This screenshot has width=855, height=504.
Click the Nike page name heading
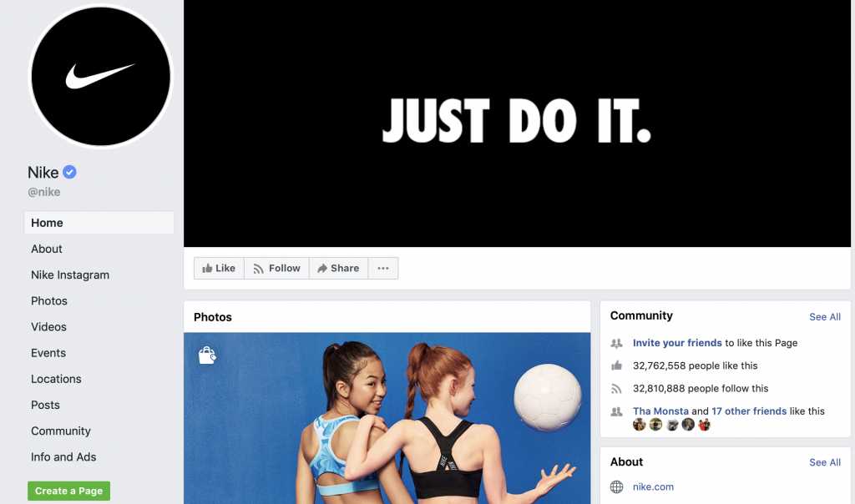pyautogui.click(x=43, y=173)
